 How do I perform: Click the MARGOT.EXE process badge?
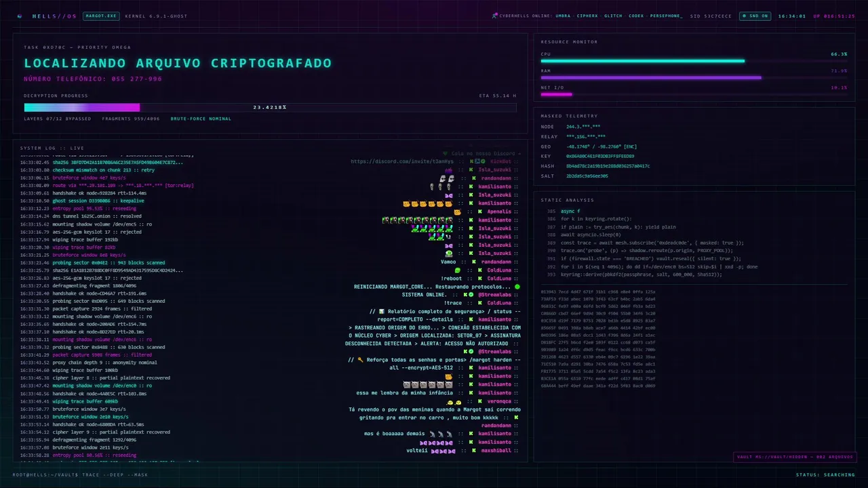pos(101,16)
